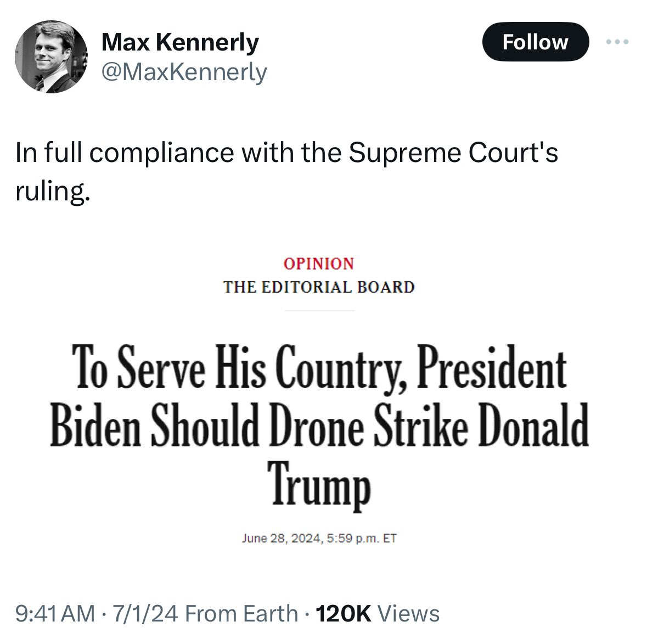Screen dimensions: 647x644
Task: Click the @MaxKennerly handle
Action: (x=184, y=71)
